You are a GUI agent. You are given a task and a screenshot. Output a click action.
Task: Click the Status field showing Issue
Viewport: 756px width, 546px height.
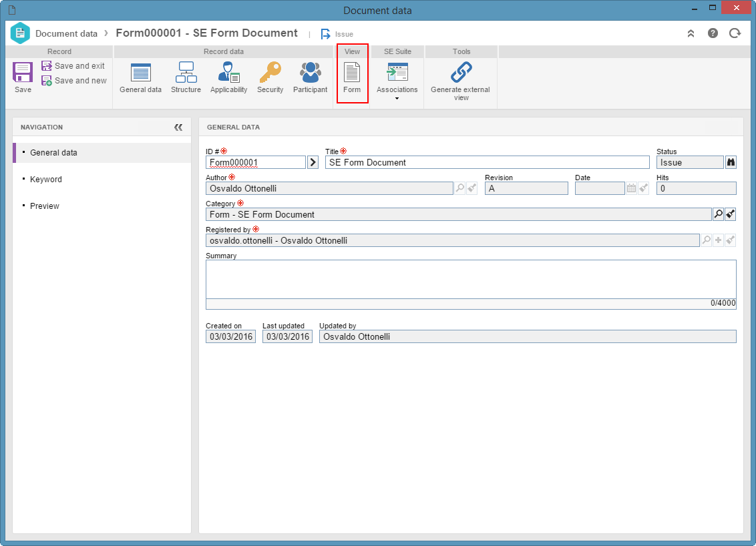tap(690, 162)
